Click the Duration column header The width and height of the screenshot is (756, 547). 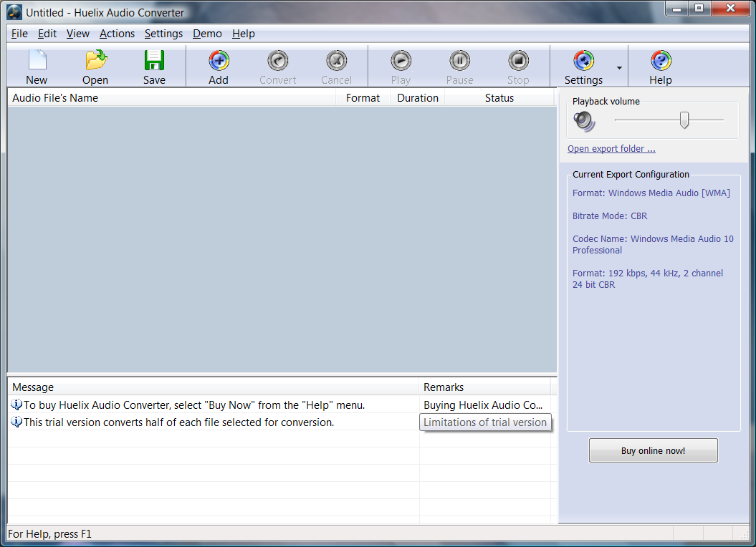tap(417, 98)
